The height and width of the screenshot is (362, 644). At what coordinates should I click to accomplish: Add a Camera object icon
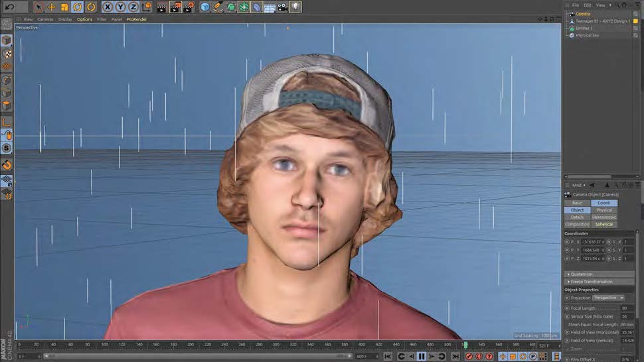[x=282, y=7]
